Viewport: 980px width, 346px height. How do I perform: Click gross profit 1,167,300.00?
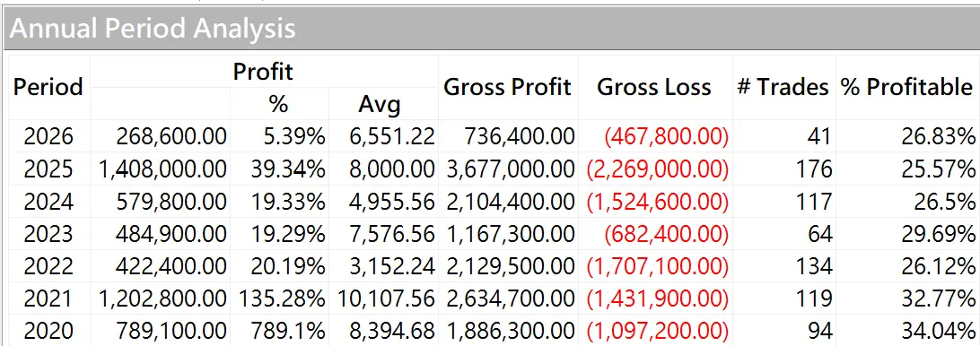(511, 234)
